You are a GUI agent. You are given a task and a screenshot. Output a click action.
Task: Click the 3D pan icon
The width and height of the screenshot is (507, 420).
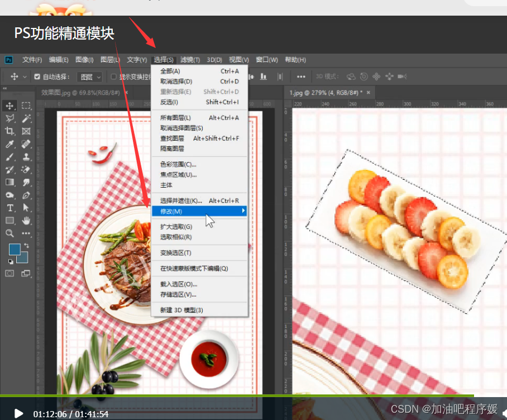click(376, 77)
